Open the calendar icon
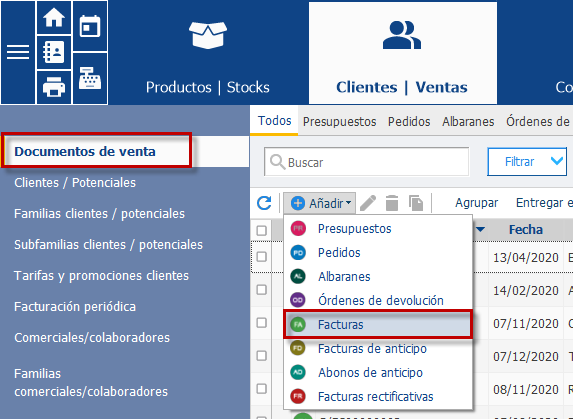Viewport: 573px width, 419px height. 90,26
